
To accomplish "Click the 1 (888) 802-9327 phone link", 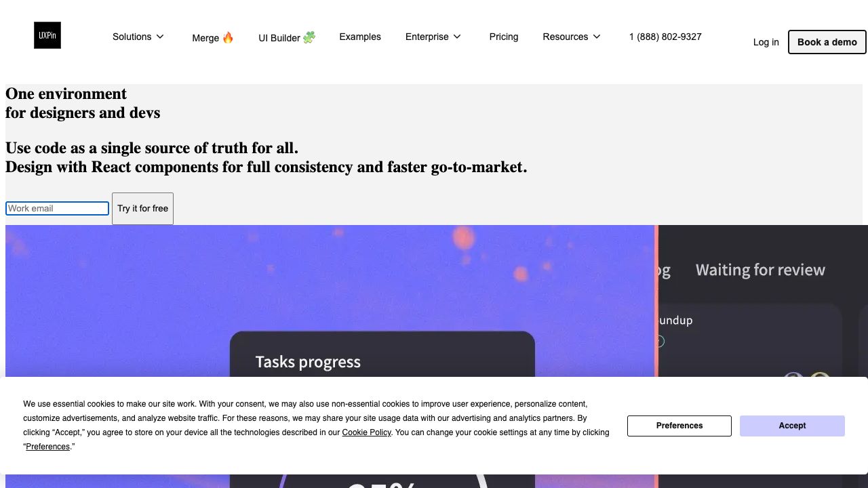I will [665, 37].
